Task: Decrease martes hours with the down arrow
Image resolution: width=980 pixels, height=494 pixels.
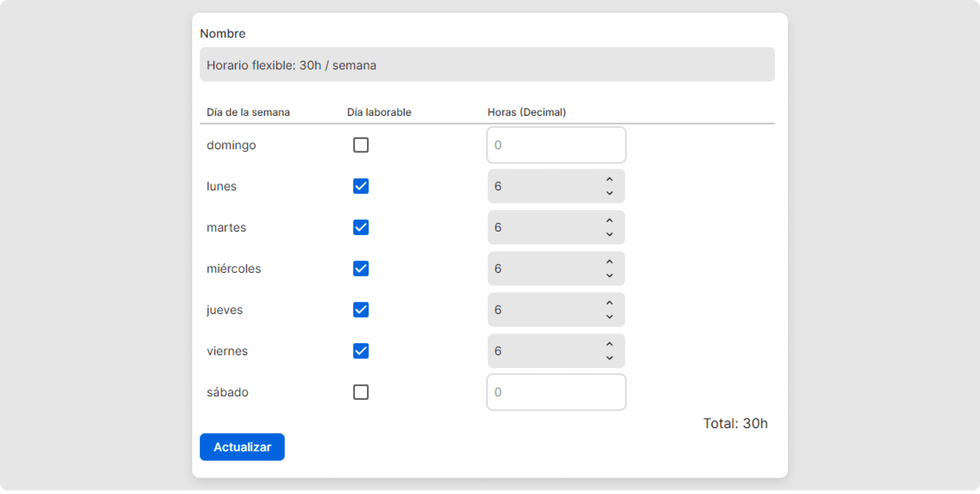Action: [609, 234]
